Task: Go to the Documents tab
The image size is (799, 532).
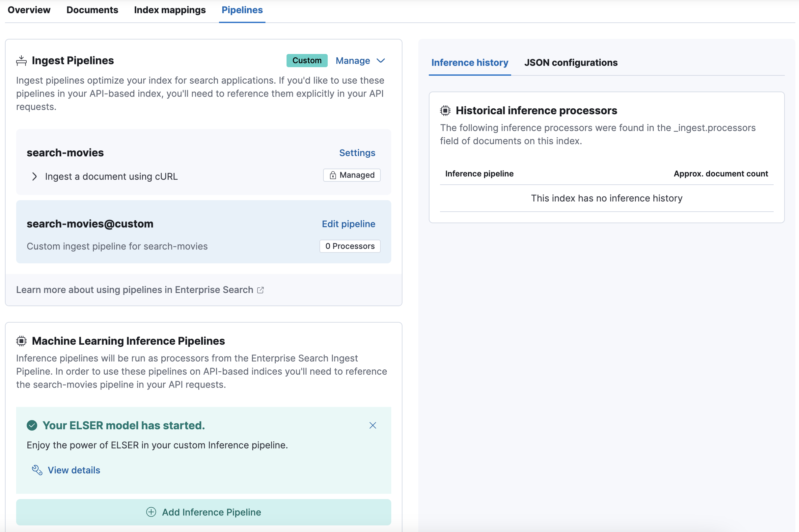Action: (92, 10)
